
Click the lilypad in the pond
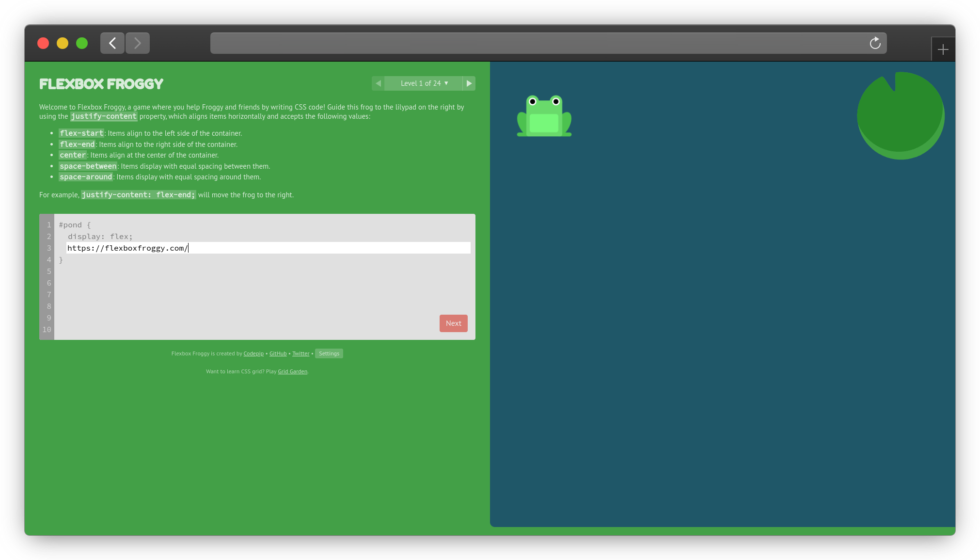(x=901, y=115)
